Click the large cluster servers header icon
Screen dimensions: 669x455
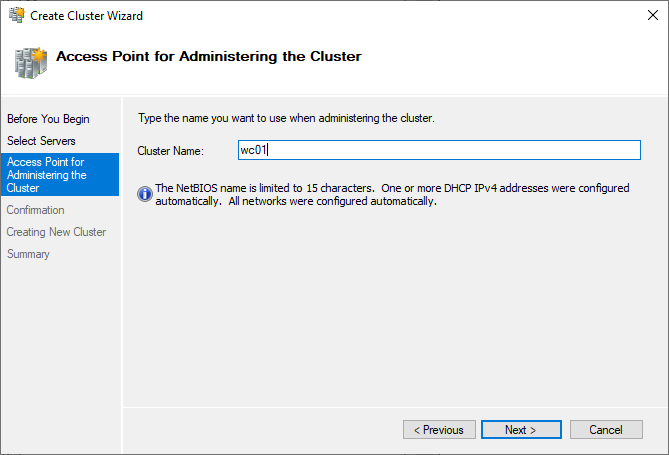29,60
